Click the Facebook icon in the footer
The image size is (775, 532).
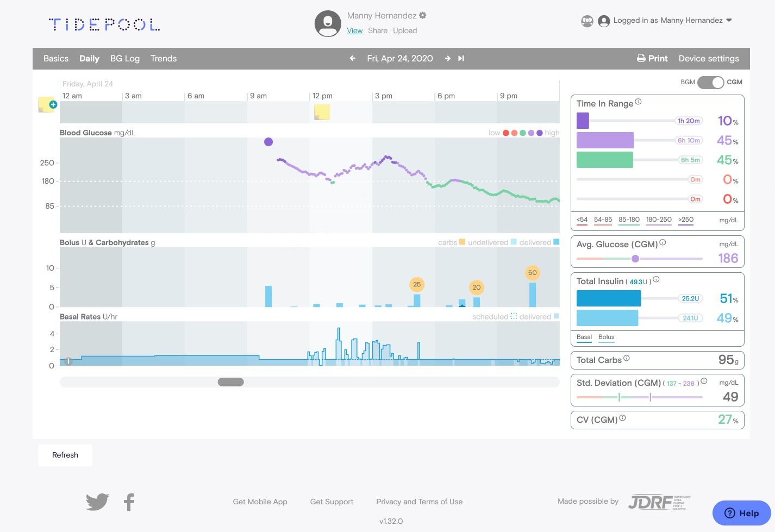coord(129,502)
